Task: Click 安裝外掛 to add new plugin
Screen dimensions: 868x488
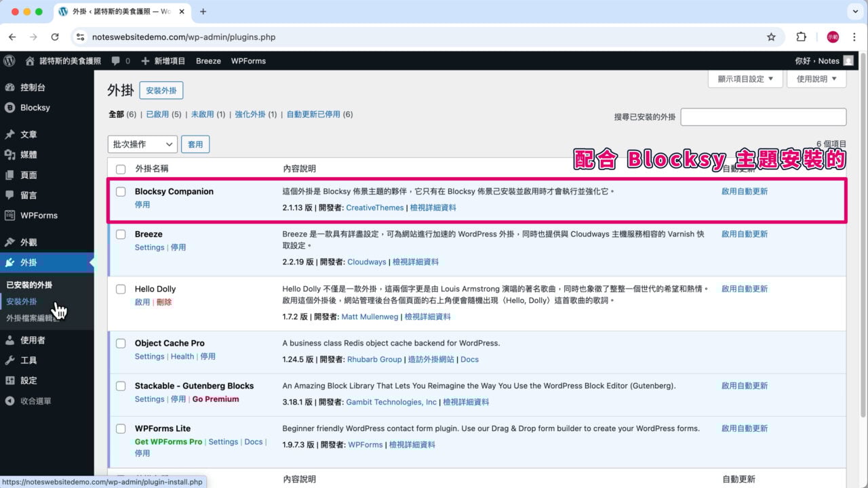Action: tap(161, 90)
